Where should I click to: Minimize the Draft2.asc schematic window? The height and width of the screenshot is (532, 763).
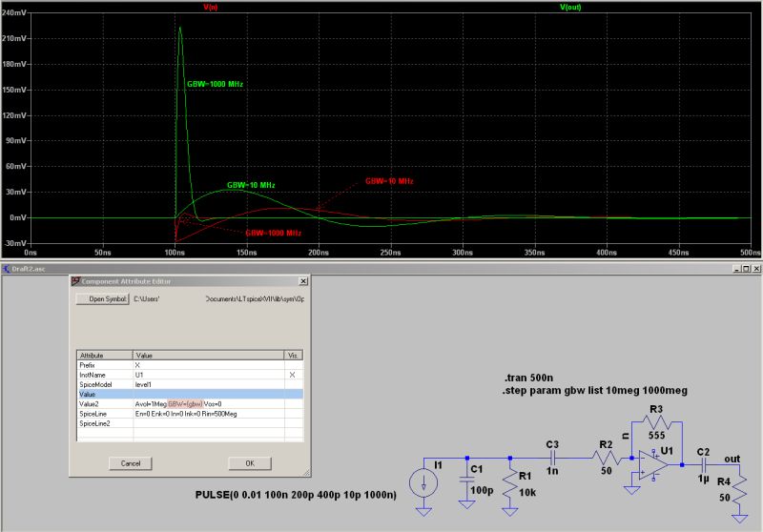(x=737, y=269)
